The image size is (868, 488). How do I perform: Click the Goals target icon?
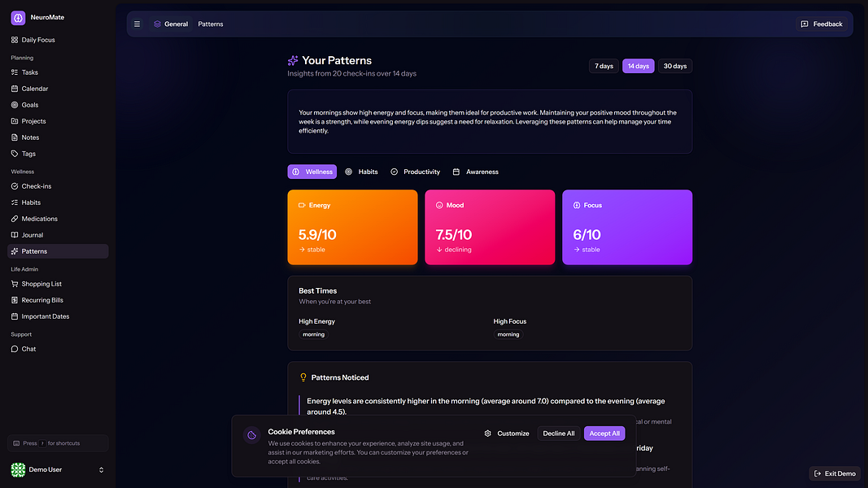point(15,105)
